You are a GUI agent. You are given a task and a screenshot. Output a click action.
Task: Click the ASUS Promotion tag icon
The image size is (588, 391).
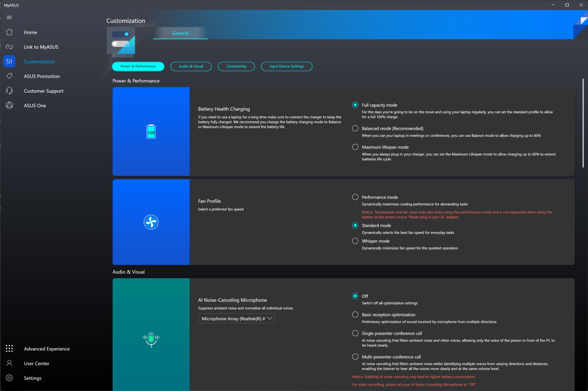click(x=9, y=76)
